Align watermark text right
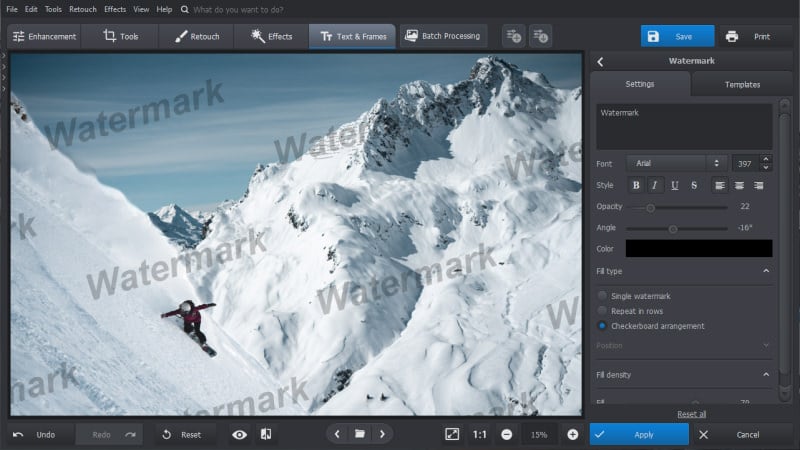Viewport: 800px width, 450px height. 759,185
